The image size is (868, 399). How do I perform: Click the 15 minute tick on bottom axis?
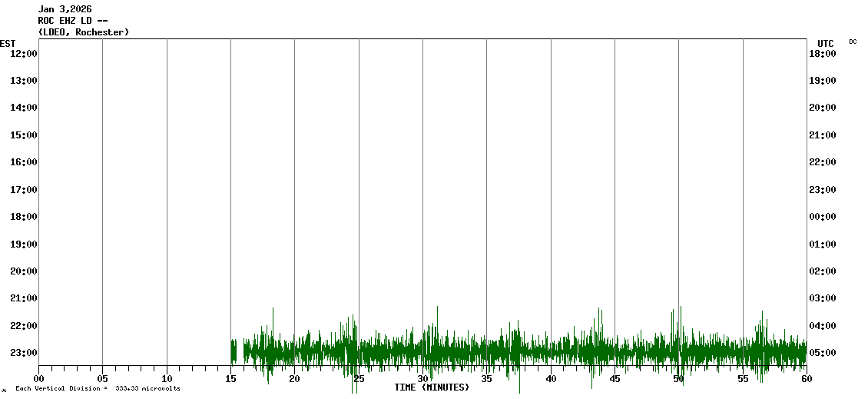tap(230, 378)
